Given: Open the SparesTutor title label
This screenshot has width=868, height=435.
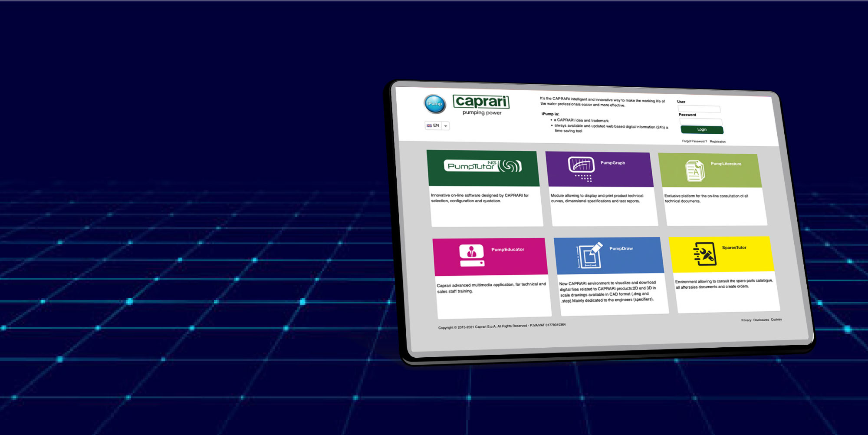Looking at the screenshot, I should (x=734, y=247).
